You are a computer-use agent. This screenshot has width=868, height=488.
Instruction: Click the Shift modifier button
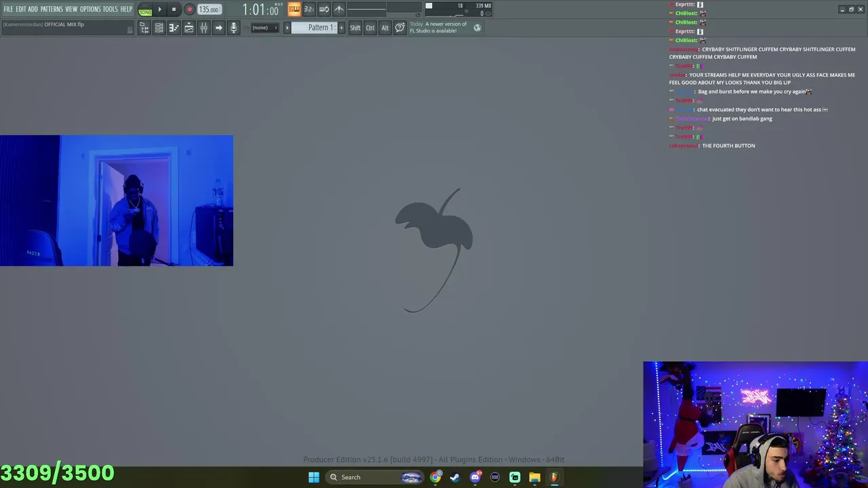[355, 28]
